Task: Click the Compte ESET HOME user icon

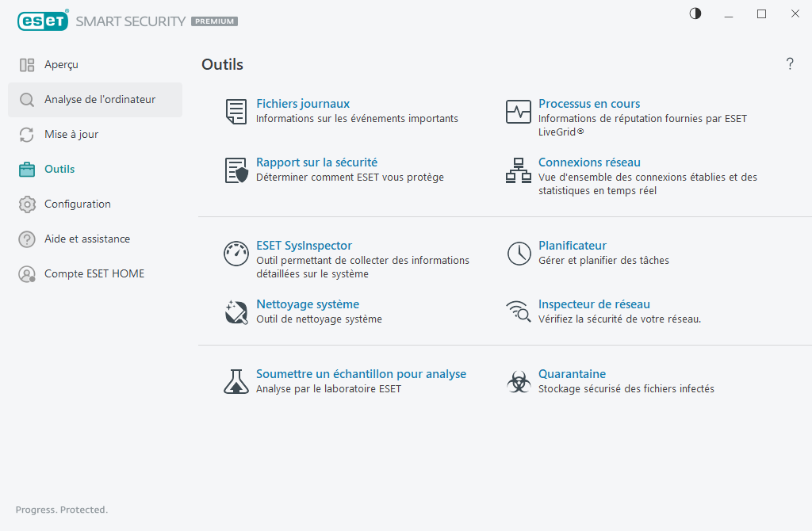Action: click(27, 273)
